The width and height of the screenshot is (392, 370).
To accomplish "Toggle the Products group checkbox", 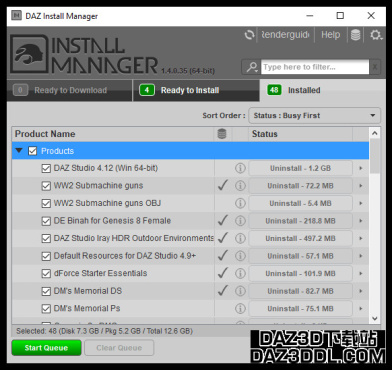I will [x=32, y=151].
